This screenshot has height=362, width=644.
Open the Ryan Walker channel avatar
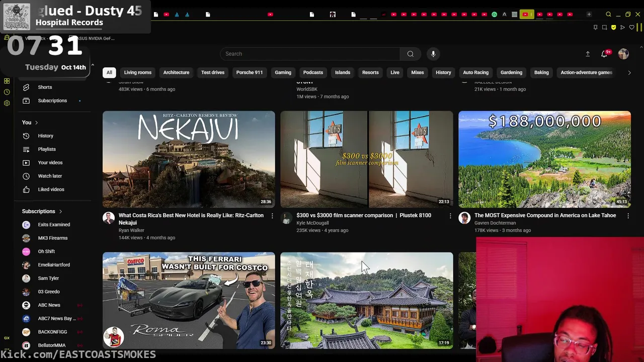pos(109,218)
